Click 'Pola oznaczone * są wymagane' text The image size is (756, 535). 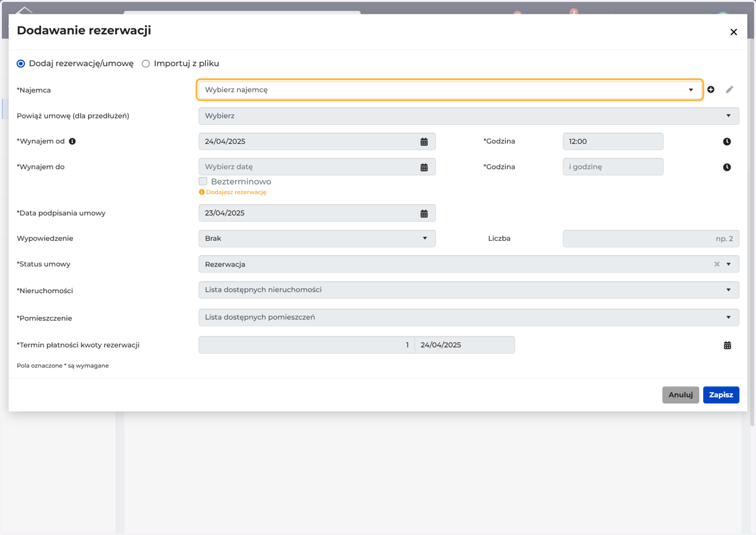[62, 365]
